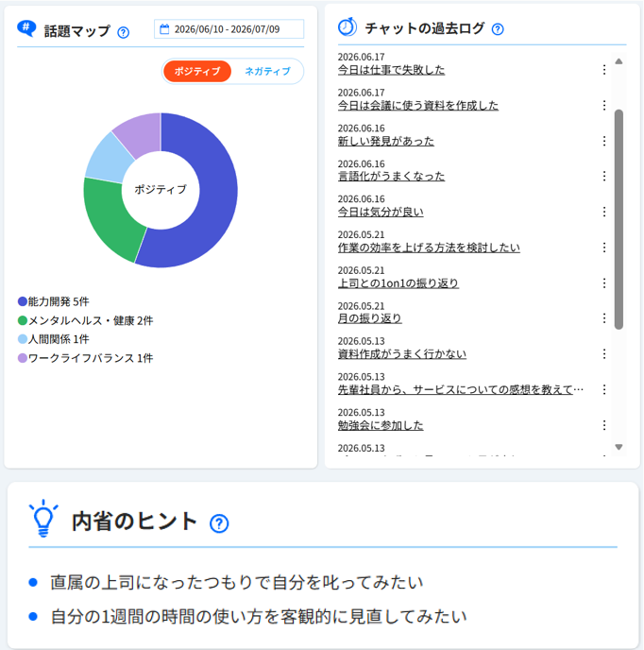644x650 pixels.
Task: Click the 話題マップ help question icon
Action: click(x=123, y=32)
